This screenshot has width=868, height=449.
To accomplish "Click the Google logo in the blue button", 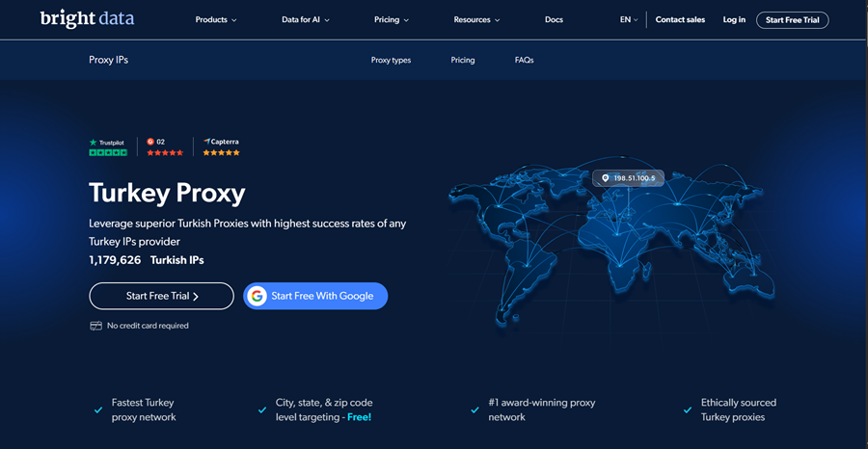I will click(x=257, y=296).
